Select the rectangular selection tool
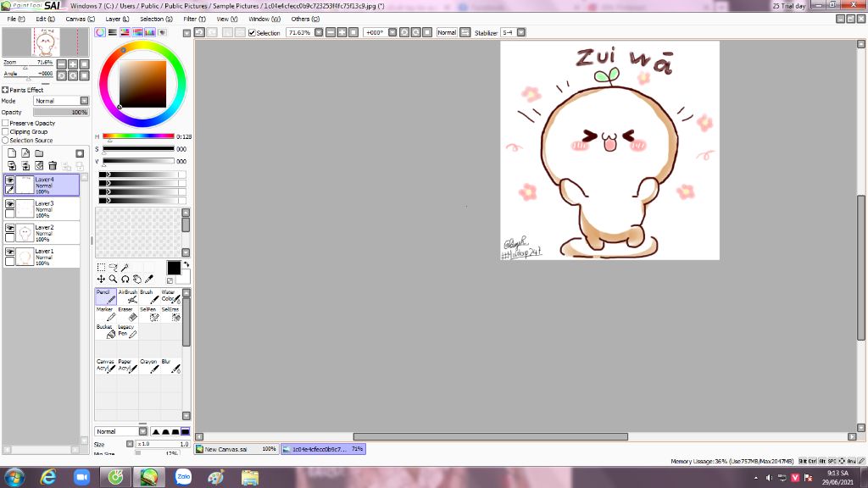Screen dimensions: 868x488 [x=101, y=267]
